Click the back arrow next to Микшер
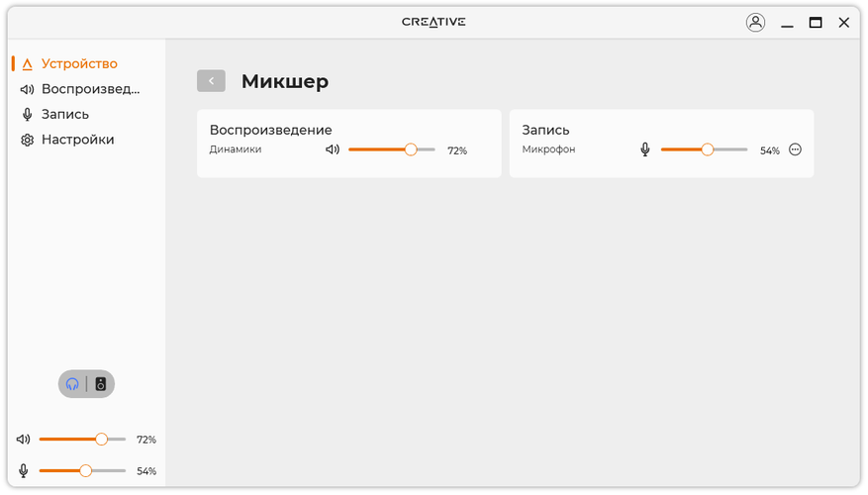Image resolution: width=868 pixels, height=495 pixels. [211, 81]
